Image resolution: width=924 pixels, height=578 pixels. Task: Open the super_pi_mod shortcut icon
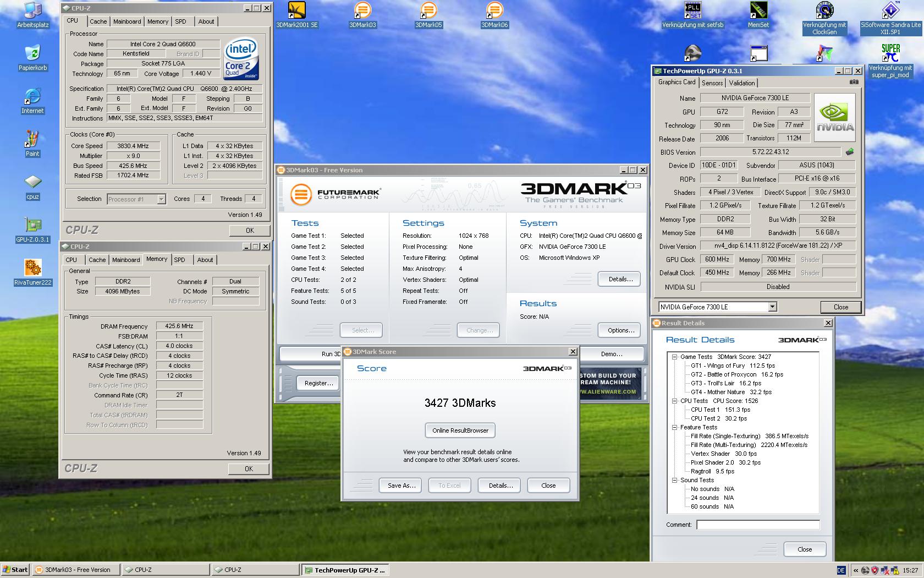(x=890, y=61)
